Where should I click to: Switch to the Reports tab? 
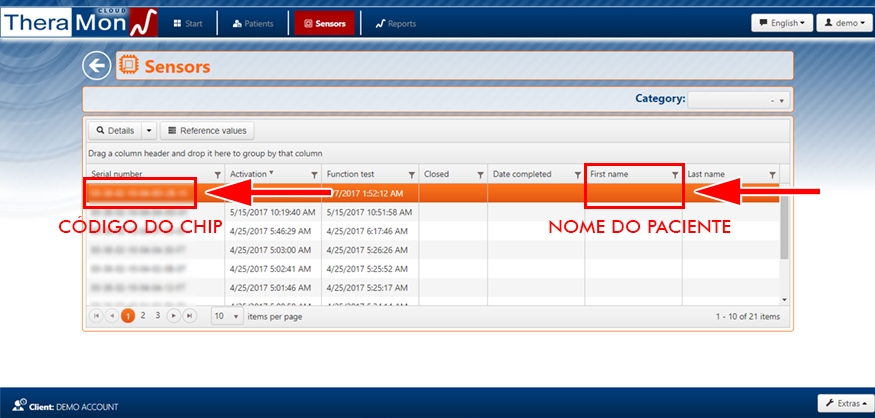tap(395, 23)
